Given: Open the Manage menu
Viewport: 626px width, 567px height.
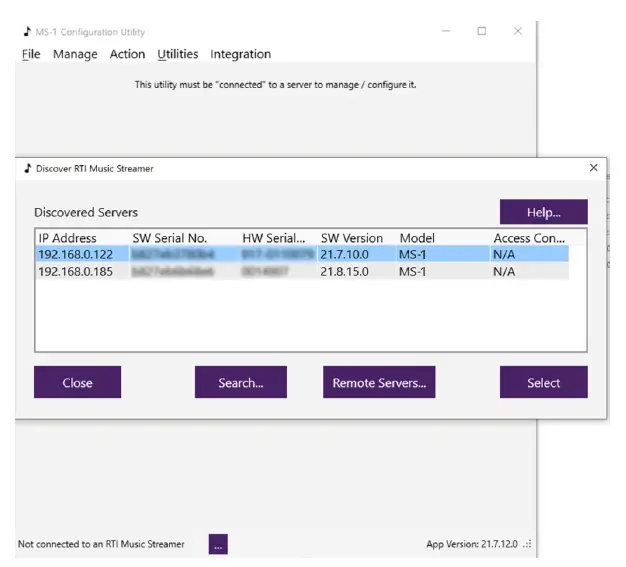Looking at the screenshot, I should [x=75, y=54].
